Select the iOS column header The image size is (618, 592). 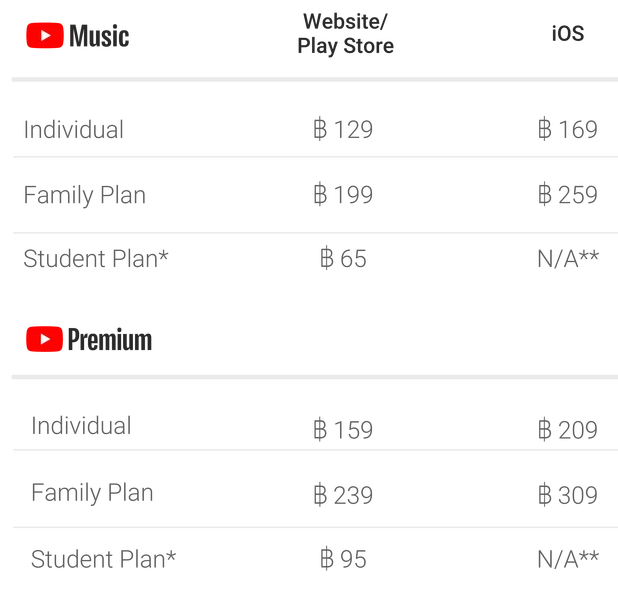point(568,34)
